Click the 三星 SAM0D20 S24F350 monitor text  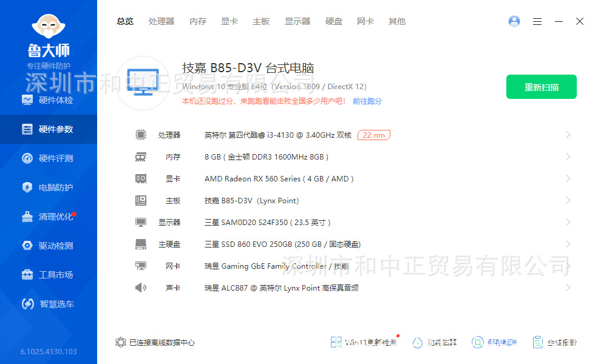[268, 223]
